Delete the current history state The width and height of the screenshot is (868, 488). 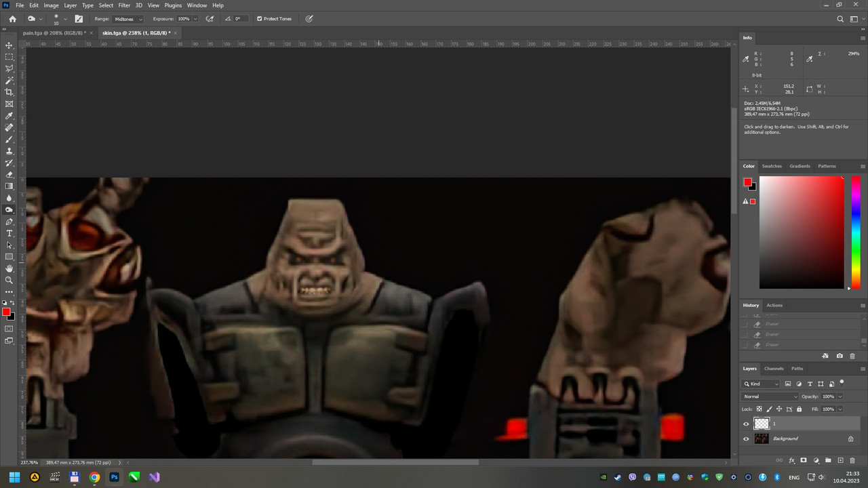pos(852,356)
